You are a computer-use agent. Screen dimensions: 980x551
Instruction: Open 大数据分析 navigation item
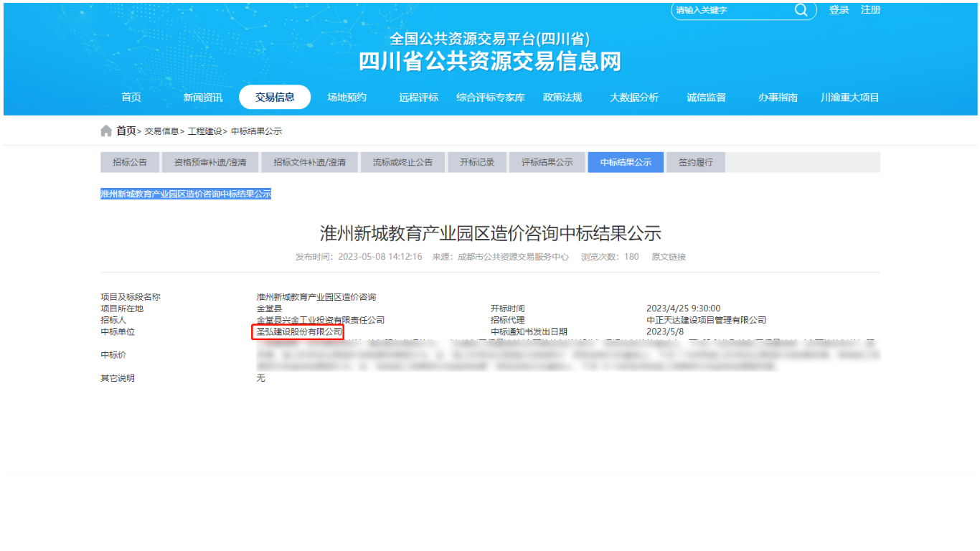(x=634, y=98)
